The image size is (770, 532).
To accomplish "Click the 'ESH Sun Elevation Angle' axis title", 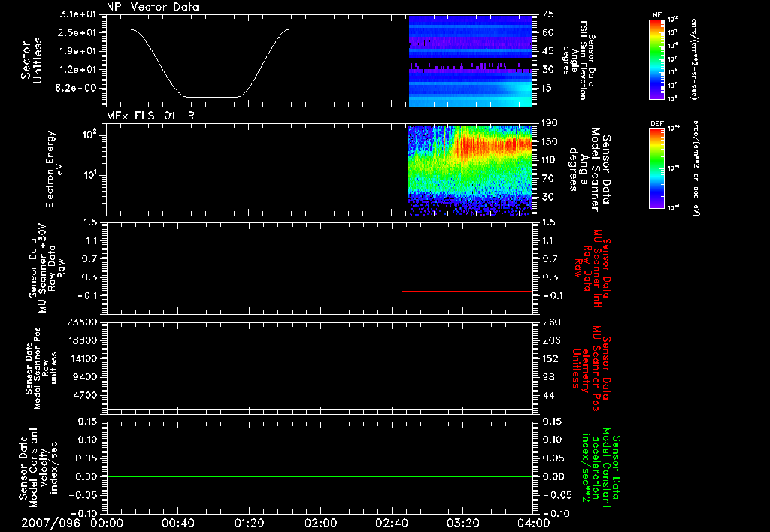I will 579,60.
